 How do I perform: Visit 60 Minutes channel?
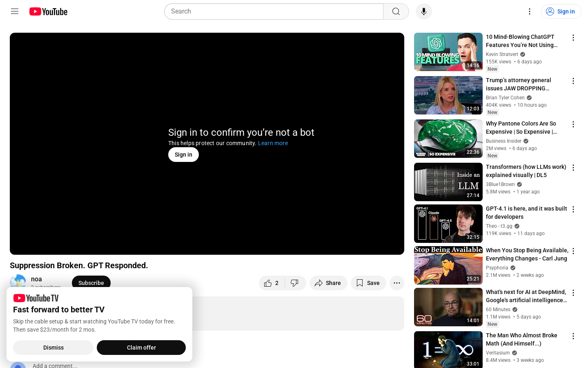tap(498, 310)
